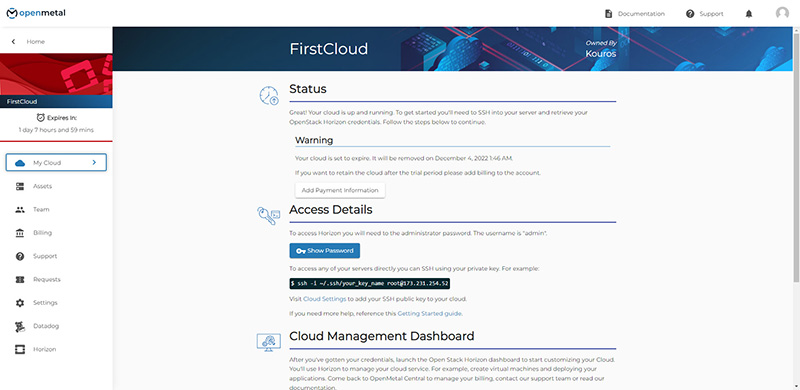This screenshot has height=390, width=800.
Task: Click Add Payment Information button
Action: click(x=340, y=190)
